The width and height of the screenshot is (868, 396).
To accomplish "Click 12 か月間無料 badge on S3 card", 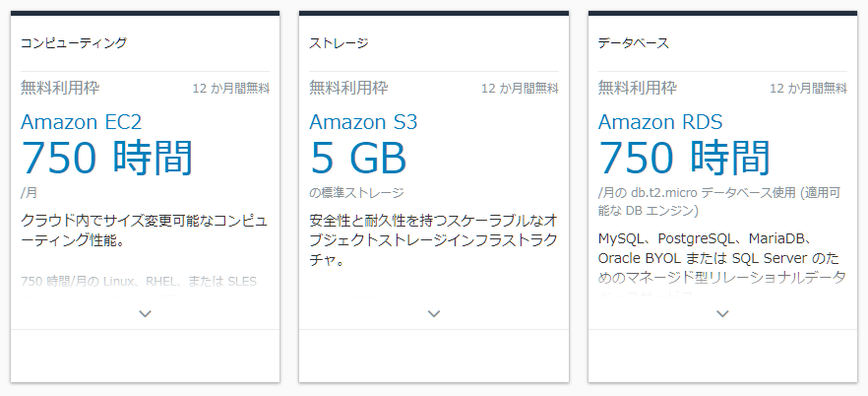I will coord(520,88).
